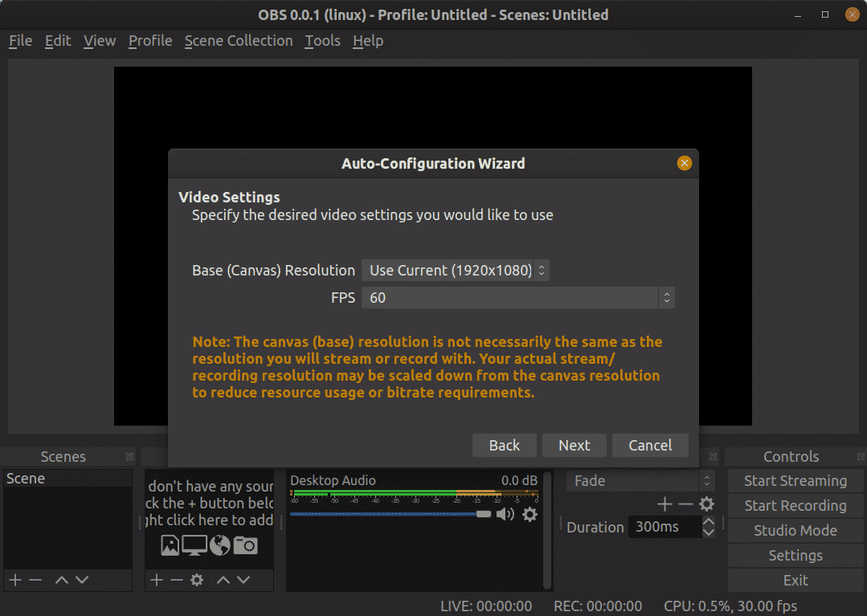Click the display capture monitor icon

coord(194,545)
